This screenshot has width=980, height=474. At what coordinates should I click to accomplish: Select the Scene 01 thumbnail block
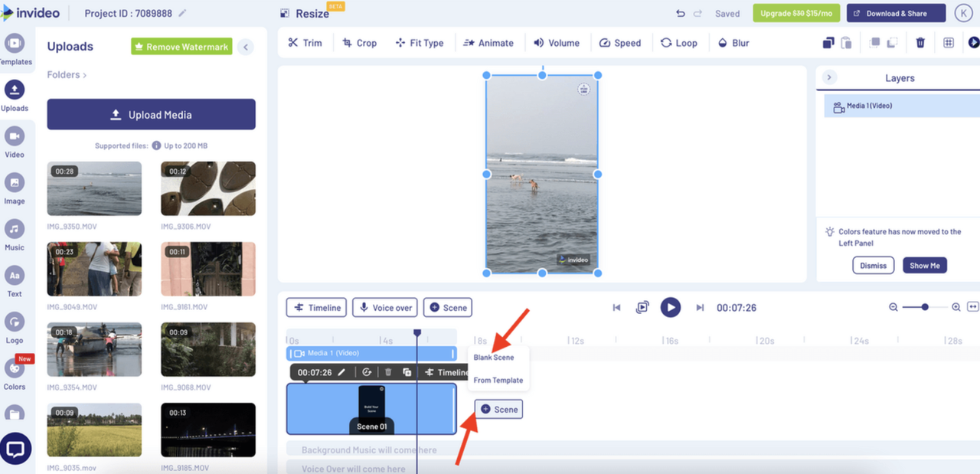pos(371,409)
